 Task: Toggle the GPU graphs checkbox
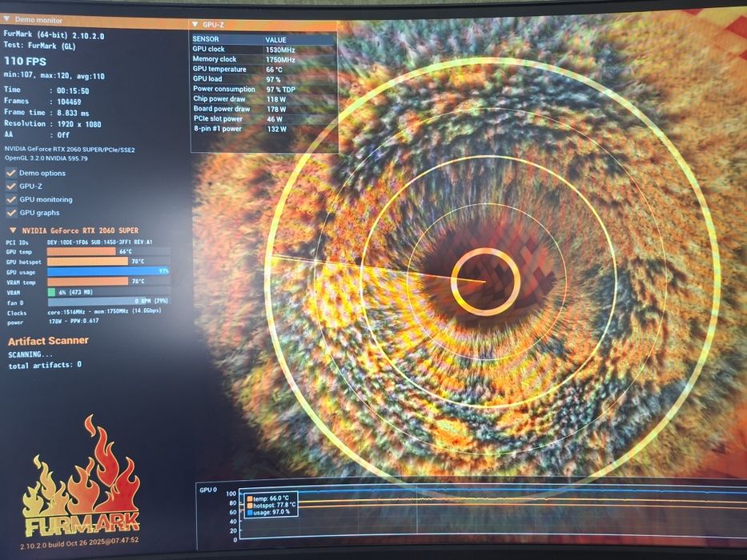pos(11,212)
